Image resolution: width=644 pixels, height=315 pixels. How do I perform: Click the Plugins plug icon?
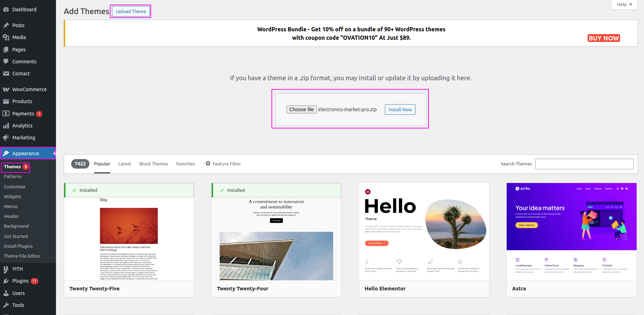click(6, 281)
